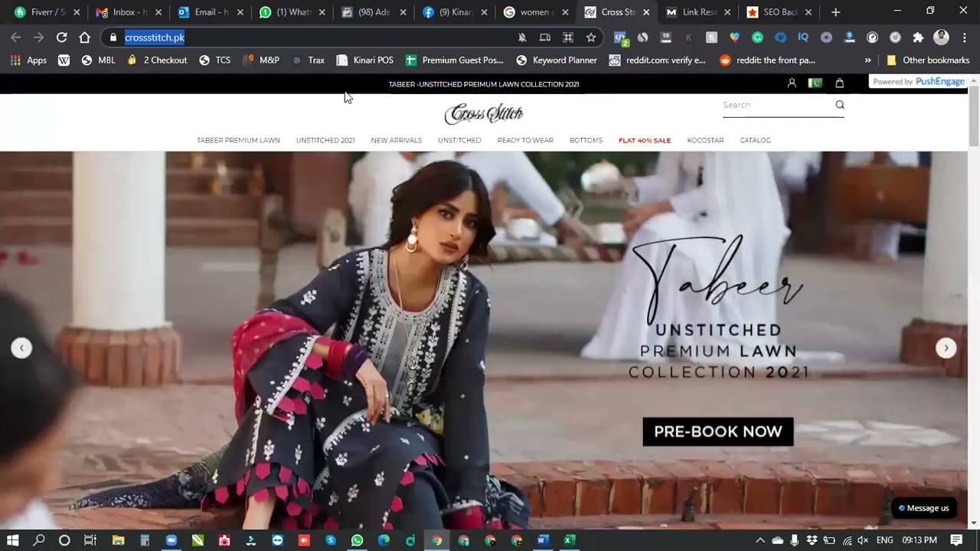Open the Premium Guest Posts bookmark
Screen dimensions: 980x551
(x=454, y=60)
